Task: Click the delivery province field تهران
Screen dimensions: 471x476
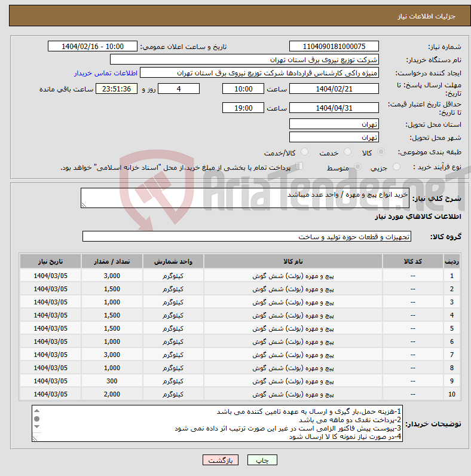Action: pyautogui.click(x=334, y=124)
